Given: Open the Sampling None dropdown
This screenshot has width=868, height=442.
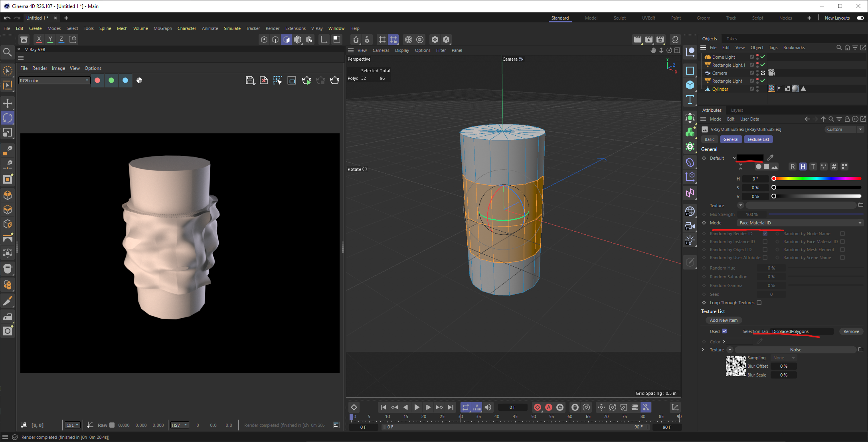Looking at the screenshot, I should point(783,358).
